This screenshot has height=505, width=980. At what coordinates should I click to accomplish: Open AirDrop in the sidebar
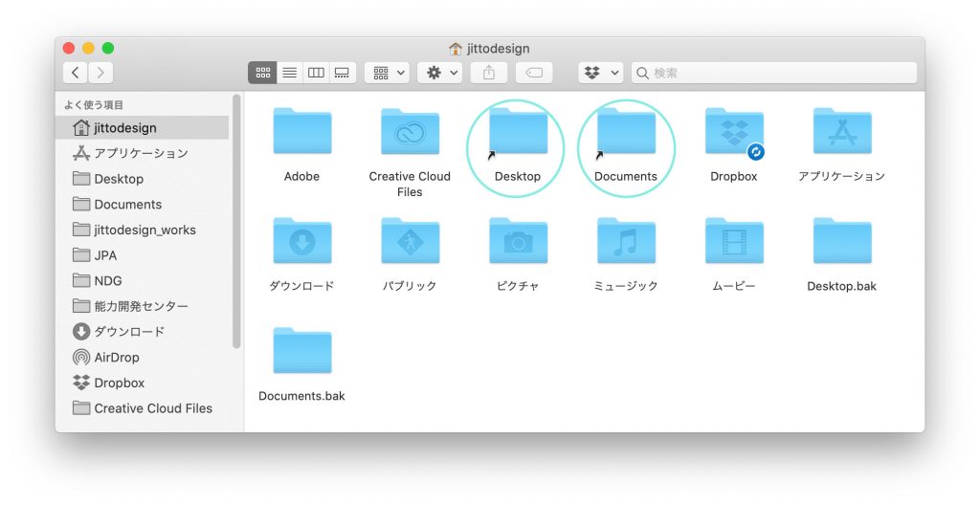(x=143, y=358)
